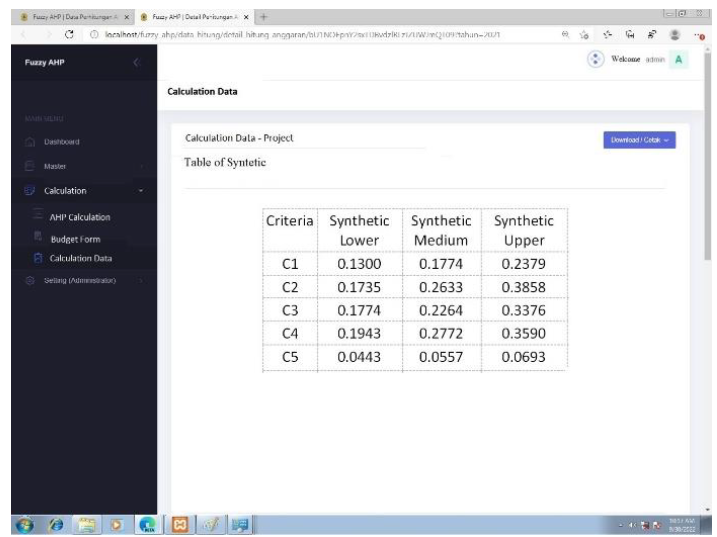
Task: Open the XAMPP taskbar icon
Action: pos(180,525)
